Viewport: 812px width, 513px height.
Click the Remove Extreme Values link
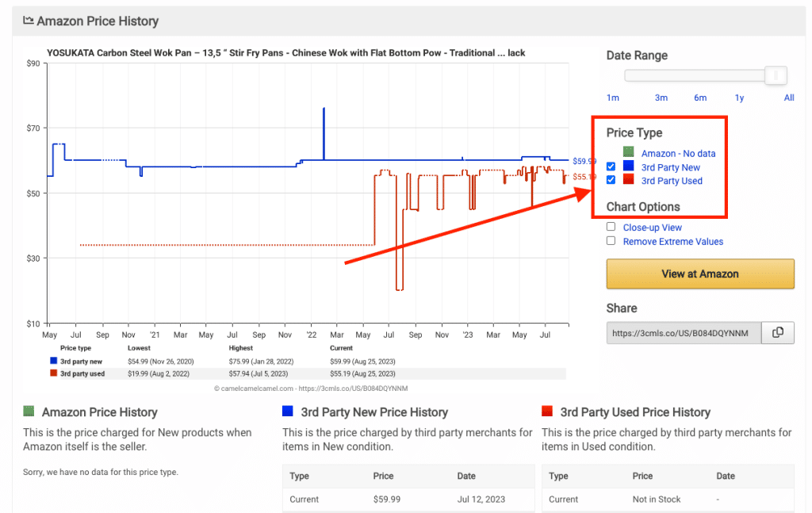click(x=672, y=241)
